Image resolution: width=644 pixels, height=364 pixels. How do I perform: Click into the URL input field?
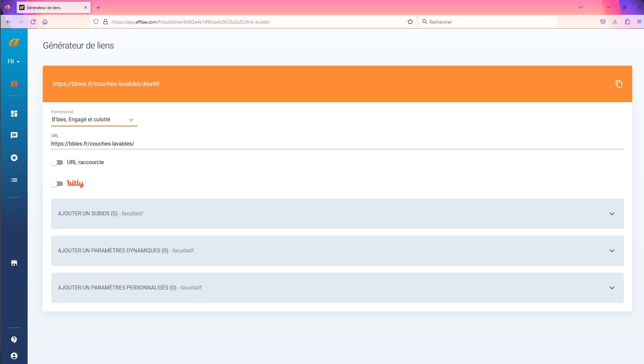point(337,144)
